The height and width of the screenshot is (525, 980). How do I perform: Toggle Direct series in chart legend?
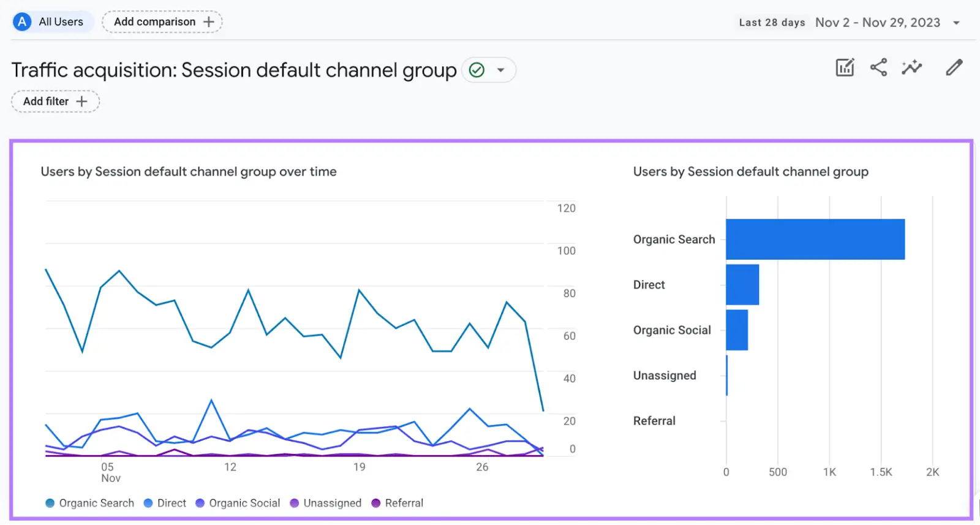click(x=165, y=503)
